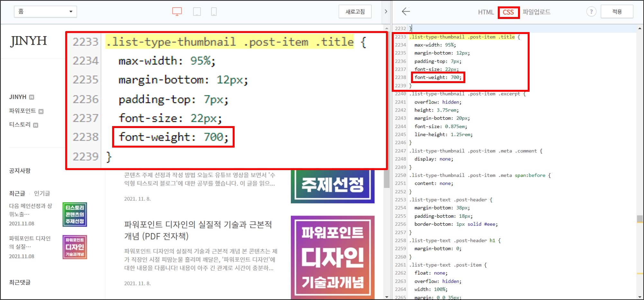Click the large 파워포인트 디자인 기술과개념 thumbnail
This screenshot has width=644, height=300.
tap(333, 258)
